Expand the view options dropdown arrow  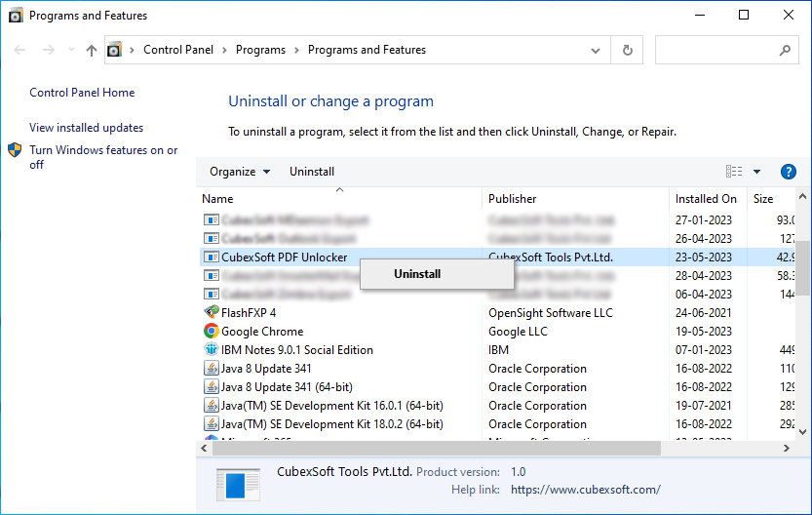point(756,172)
